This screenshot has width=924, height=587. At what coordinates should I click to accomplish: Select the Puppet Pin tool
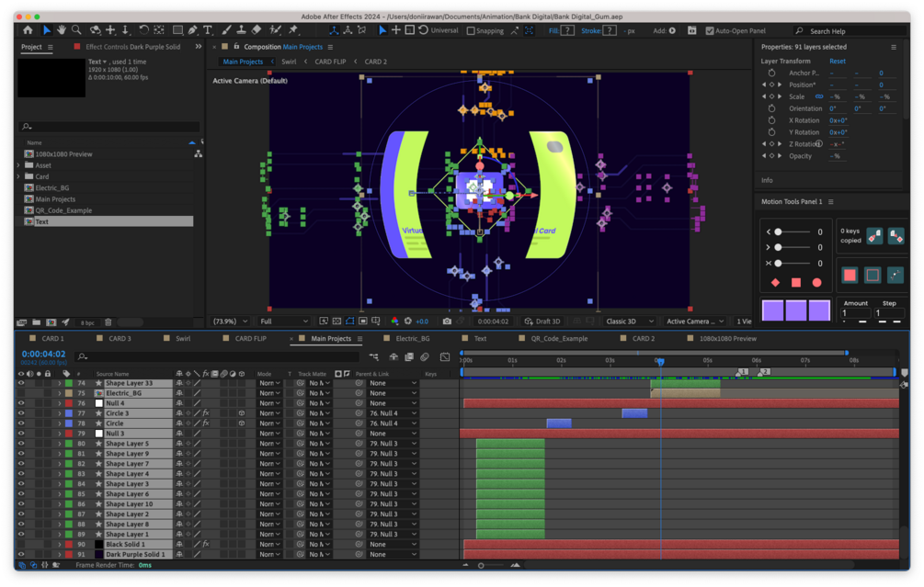click(293, 30)
